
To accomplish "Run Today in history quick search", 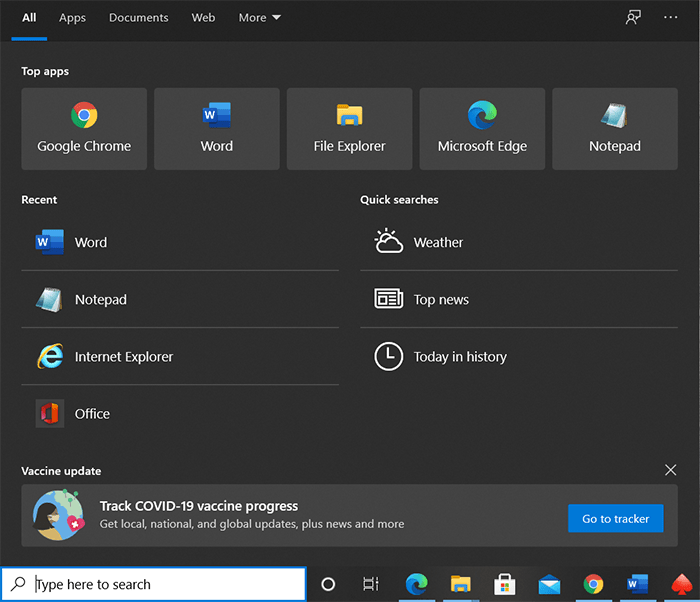I will tap(519, 356).
